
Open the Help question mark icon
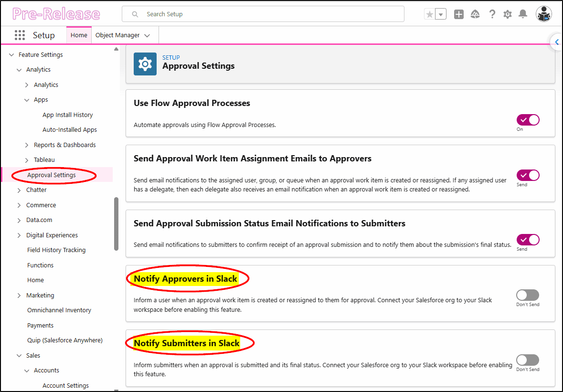[492, 14]
